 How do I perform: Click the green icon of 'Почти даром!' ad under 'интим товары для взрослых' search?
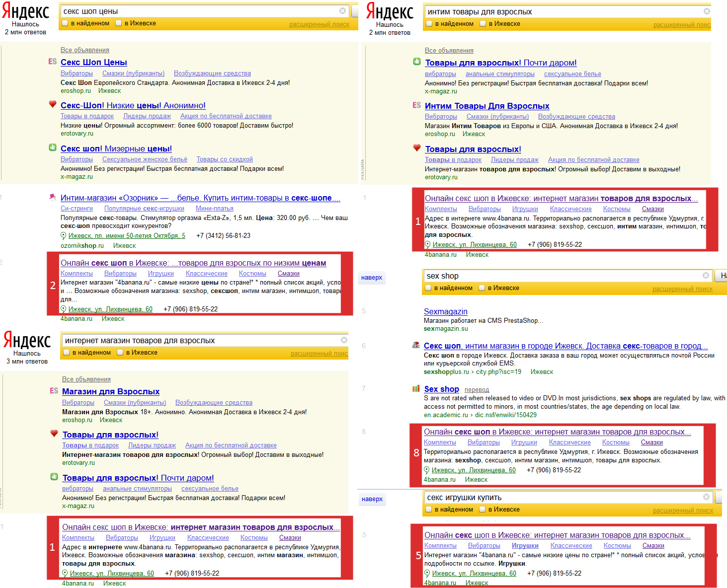pyautogui.click(x=417, y=62)
